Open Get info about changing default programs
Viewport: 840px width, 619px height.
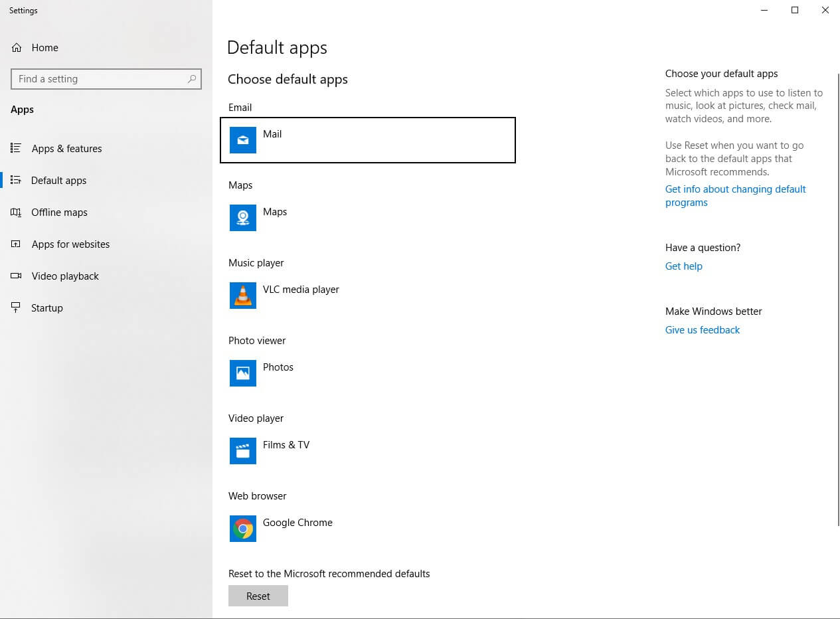point(736,196)
